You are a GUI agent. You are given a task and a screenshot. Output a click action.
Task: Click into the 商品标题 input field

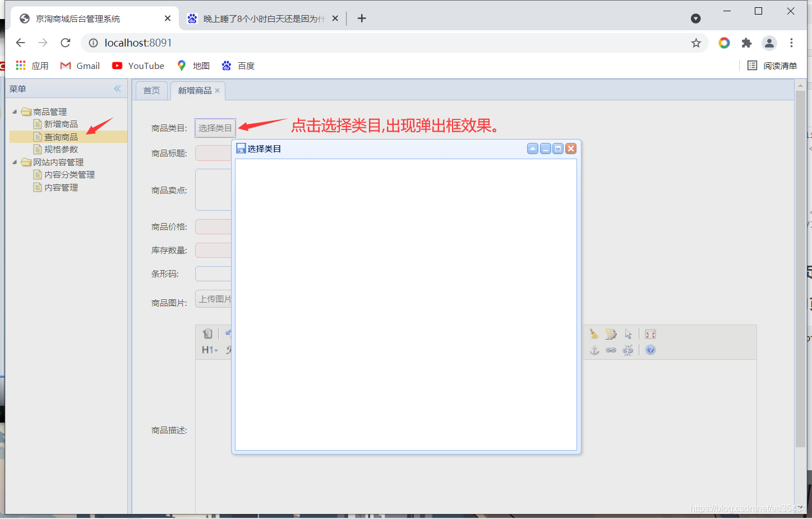213,153
